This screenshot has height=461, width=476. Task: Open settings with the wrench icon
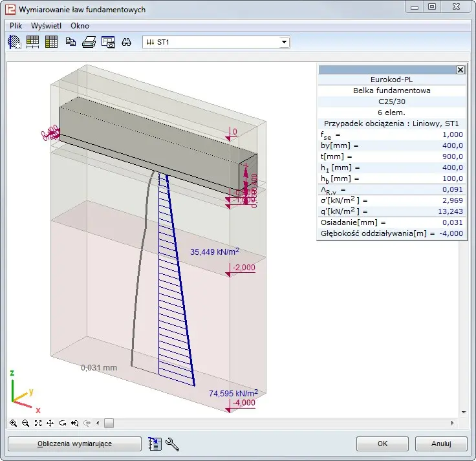(172, 444)
